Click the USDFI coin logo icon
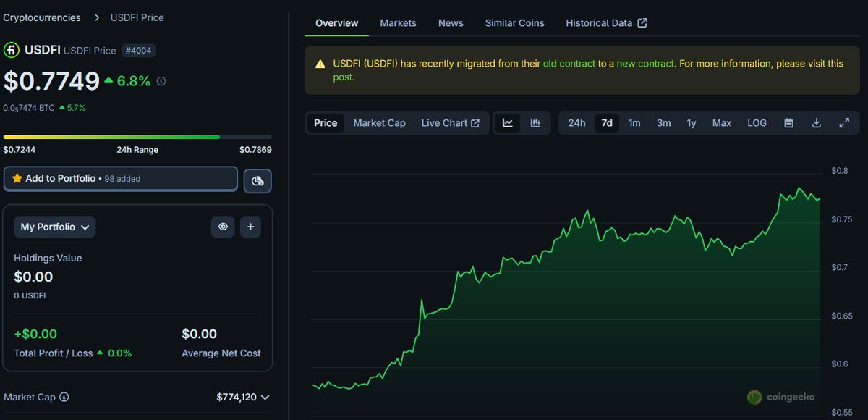Viewport: 868px width, 420px height. [12, 50]
